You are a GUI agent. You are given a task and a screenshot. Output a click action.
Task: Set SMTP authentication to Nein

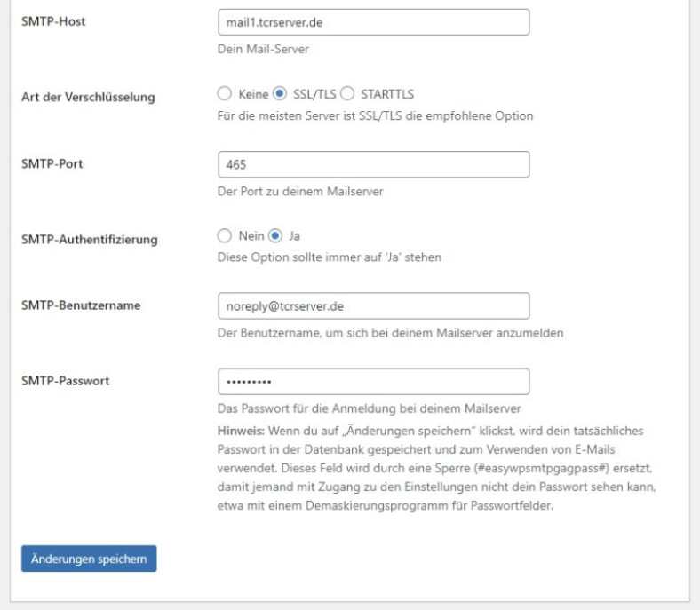tap(225, 236)
